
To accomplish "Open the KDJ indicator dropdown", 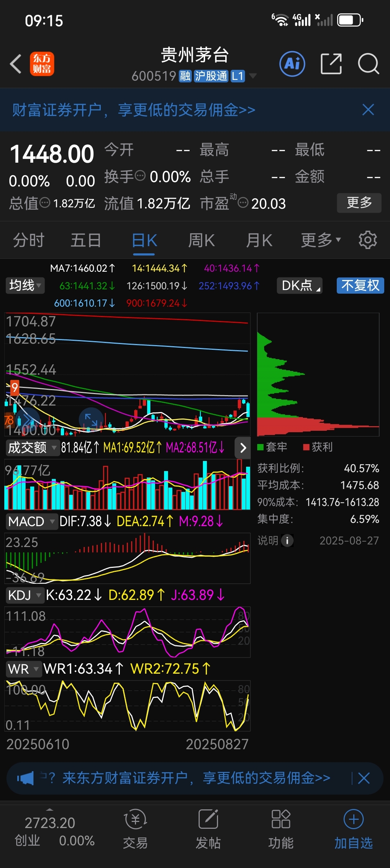I will pos(25,595).
